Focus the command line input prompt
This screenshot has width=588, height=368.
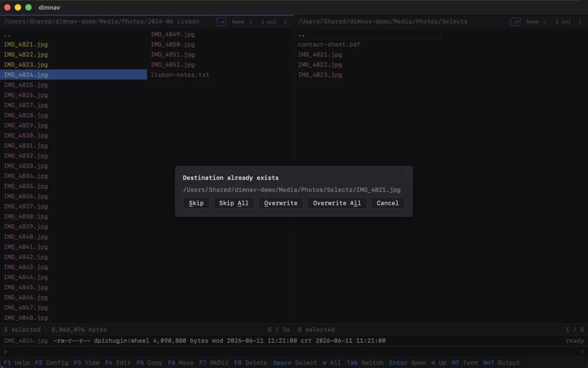tap(294, 352)
